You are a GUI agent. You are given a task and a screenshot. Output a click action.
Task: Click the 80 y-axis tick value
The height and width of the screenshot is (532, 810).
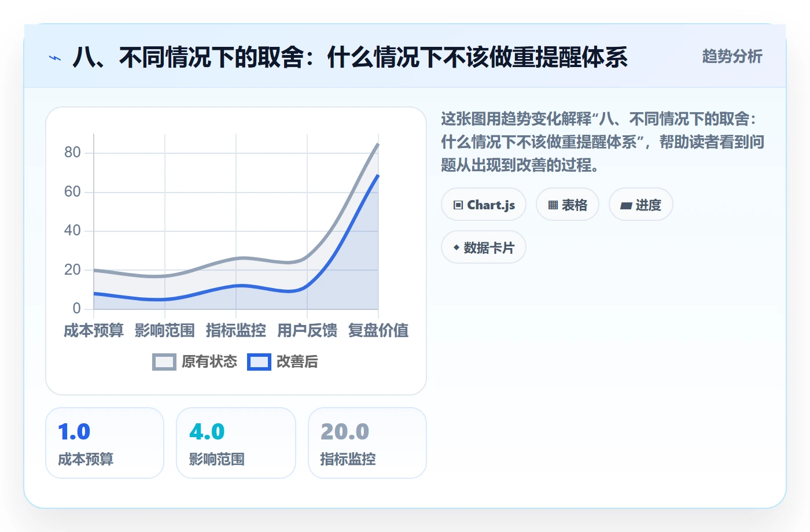[72, 153]
